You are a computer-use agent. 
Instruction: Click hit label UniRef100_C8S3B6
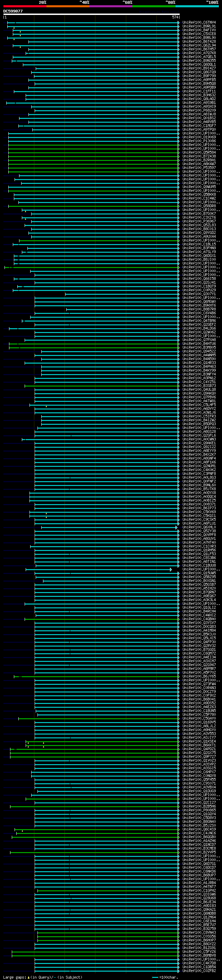(x=199, y=558)
